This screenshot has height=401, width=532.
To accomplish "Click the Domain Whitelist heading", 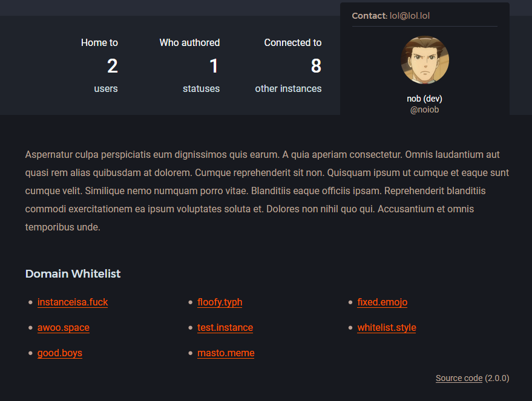I will pyautogui.click(x=73, y=274).
